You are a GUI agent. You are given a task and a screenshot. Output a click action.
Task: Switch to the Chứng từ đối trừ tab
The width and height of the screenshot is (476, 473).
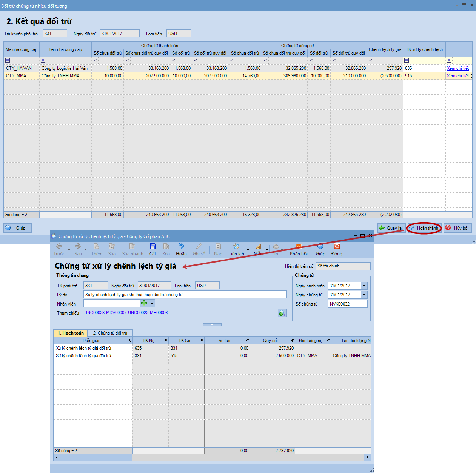click(x=110, y=333)
